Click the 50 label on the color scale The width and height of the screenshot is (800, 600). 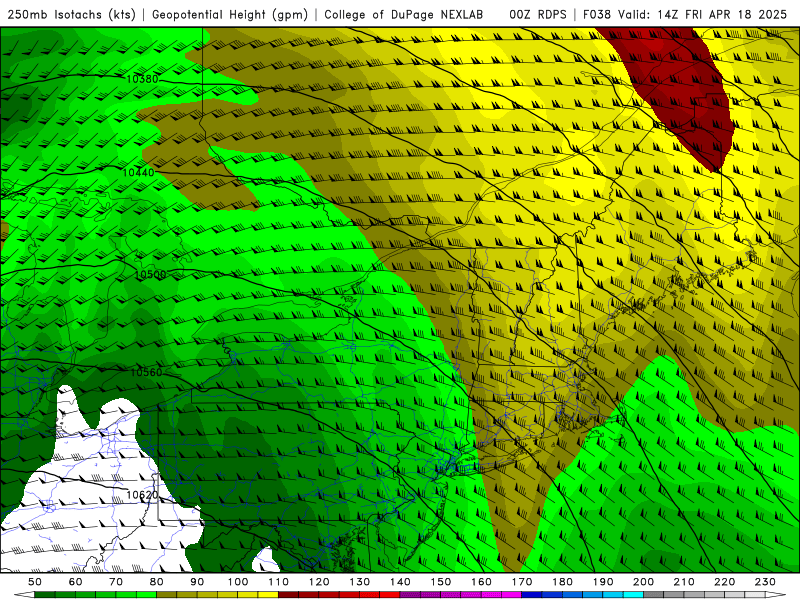point(35,582)
